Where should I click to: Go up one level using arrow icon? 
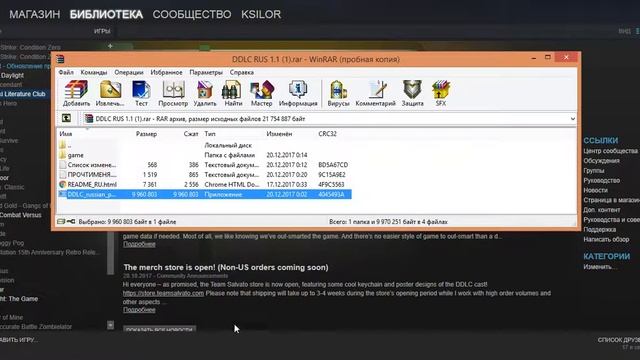(66, 118)
